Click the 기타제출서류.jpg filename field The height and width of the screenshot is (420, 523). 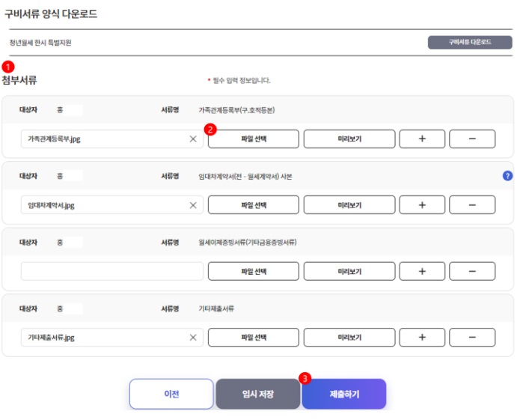pos(112,337)
